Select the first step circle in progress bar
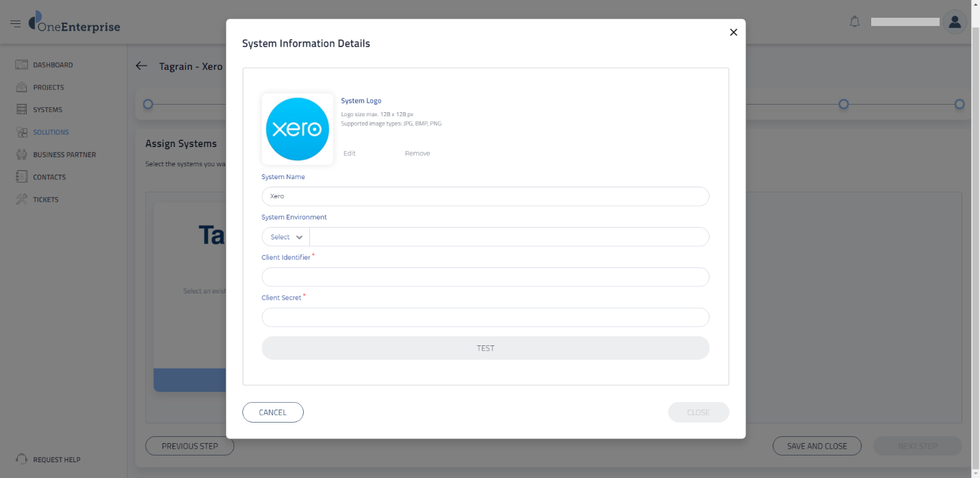 point(148,104)
